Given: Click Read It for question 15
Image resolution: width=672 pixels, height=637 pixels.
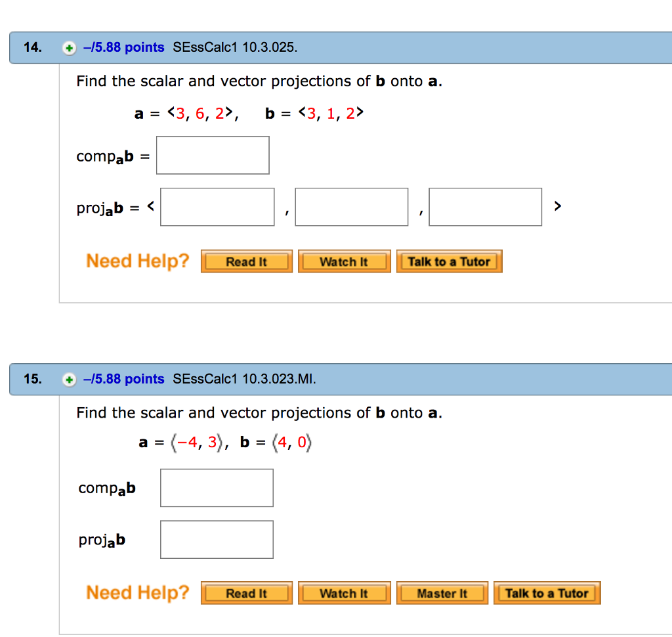Looking at the screenshot, I should (x=246, y=592).
